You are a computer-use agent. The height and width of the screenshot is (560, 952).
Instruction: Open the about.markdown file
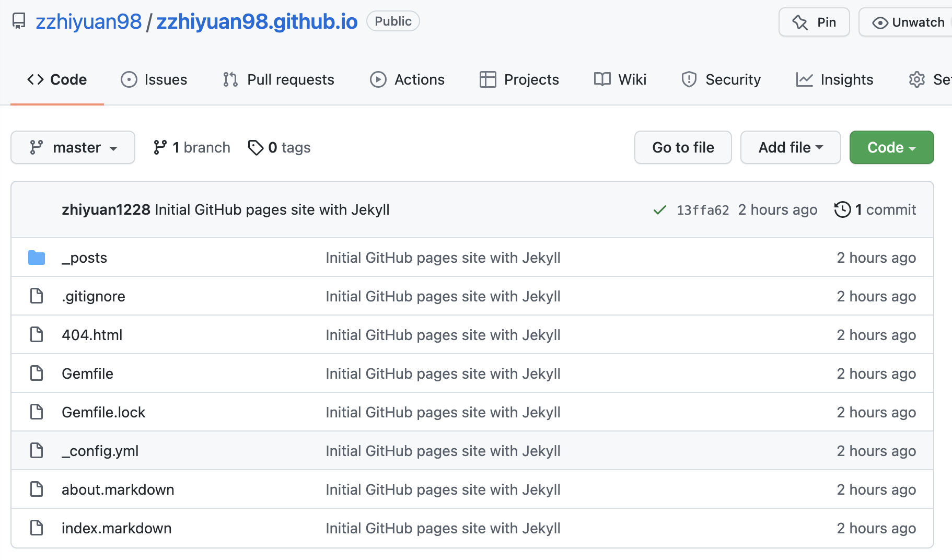click(118, 489)
